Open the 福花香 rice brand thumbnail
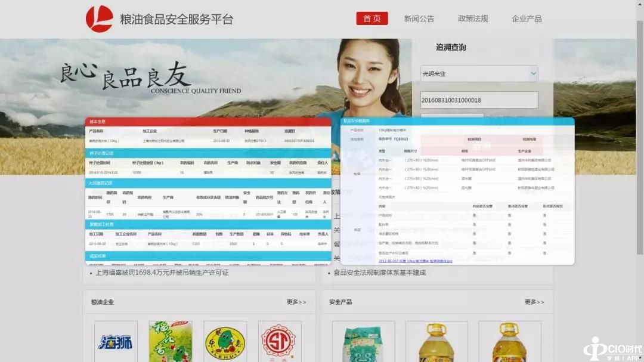Screen dimensions: 644x362 (x=171, y=342)
